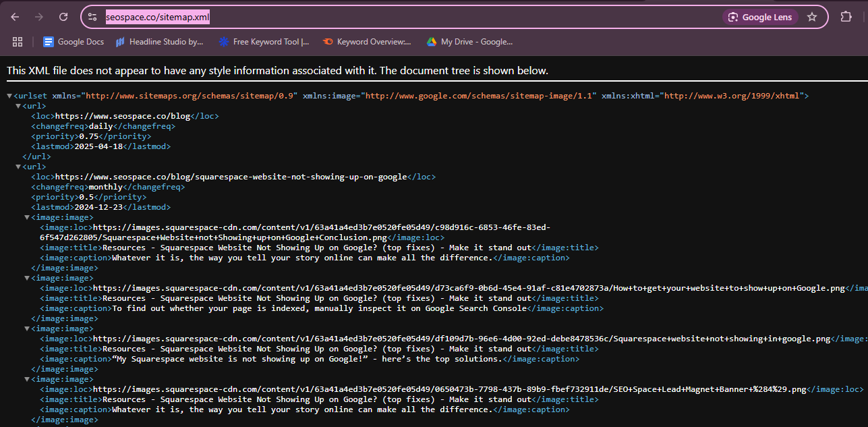
Task: Click the lastmod date 2024-12-23
Action: click(98, 207)
